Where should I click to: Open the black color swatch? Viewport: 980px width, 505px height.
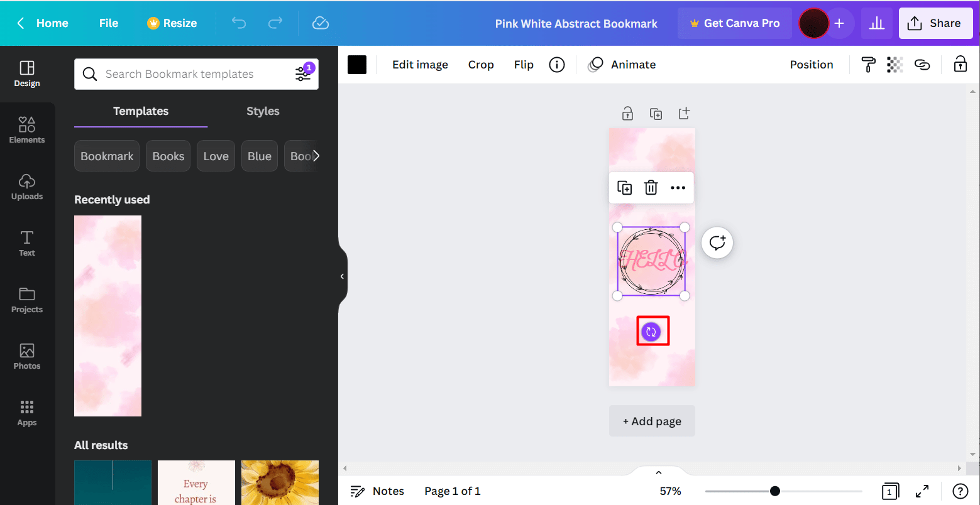[357, 65]
